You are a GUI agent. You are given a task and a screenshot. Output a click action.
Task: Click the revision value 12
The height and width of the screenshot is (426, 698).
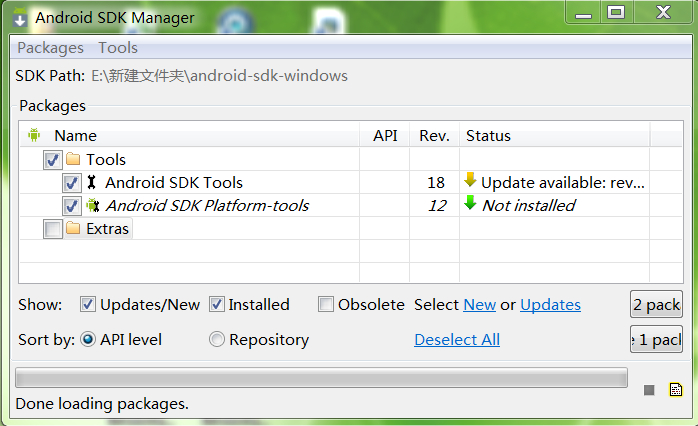click(x=437, y=206)
